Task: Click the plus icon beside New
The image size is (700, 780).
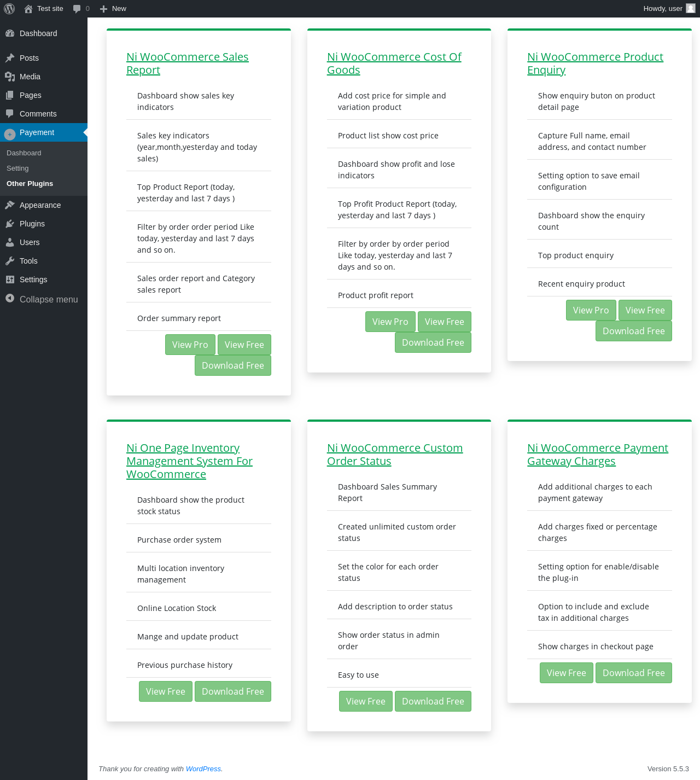Action: point(103,9)
